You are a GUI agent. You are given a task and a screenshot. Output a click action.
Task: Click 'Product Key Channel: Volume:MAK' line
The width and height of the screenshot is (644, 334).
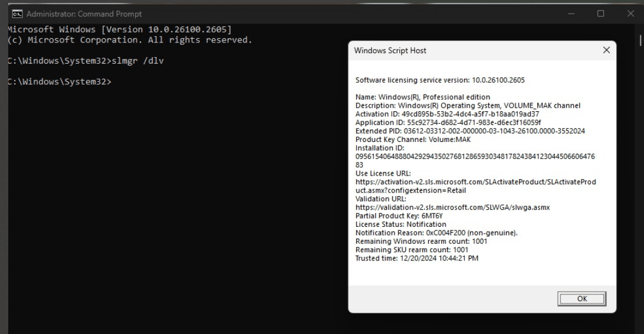tap(413, 140)
